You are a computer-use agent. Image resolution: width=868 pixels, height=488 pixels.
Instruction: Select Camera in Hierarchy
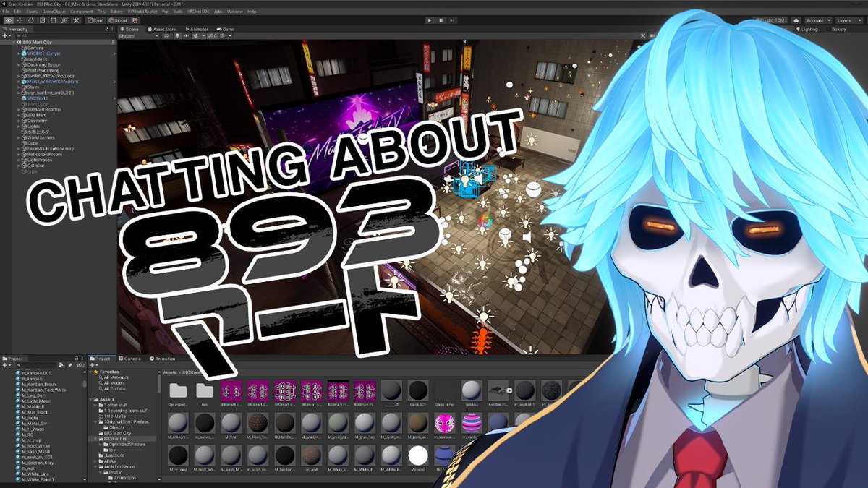point(35,48)
